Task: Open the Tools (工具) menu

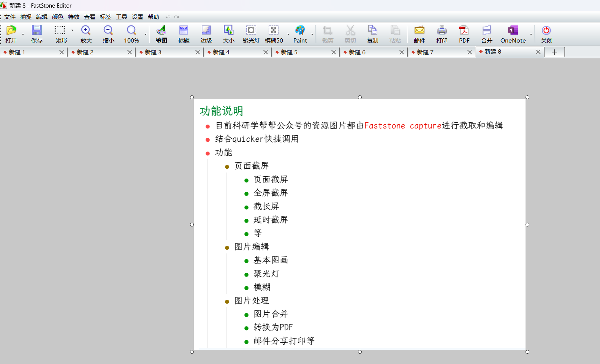Action: pyautogui.click(x=122, y=17)
